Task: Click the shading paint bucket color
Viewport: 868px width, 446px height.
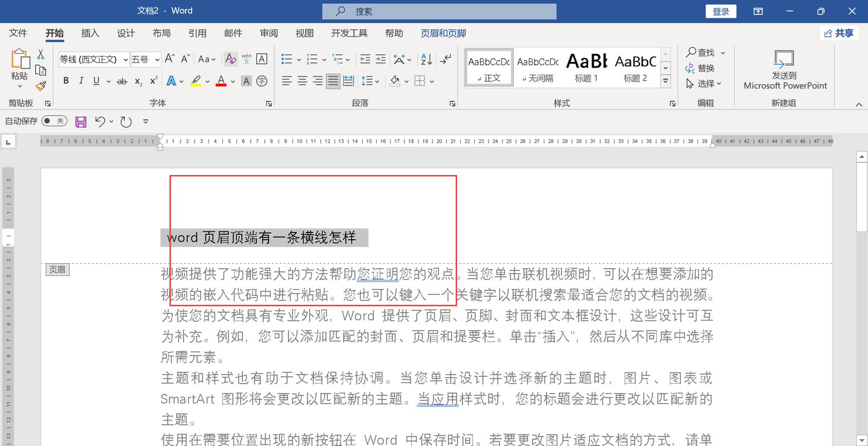Action: point(395,81)
